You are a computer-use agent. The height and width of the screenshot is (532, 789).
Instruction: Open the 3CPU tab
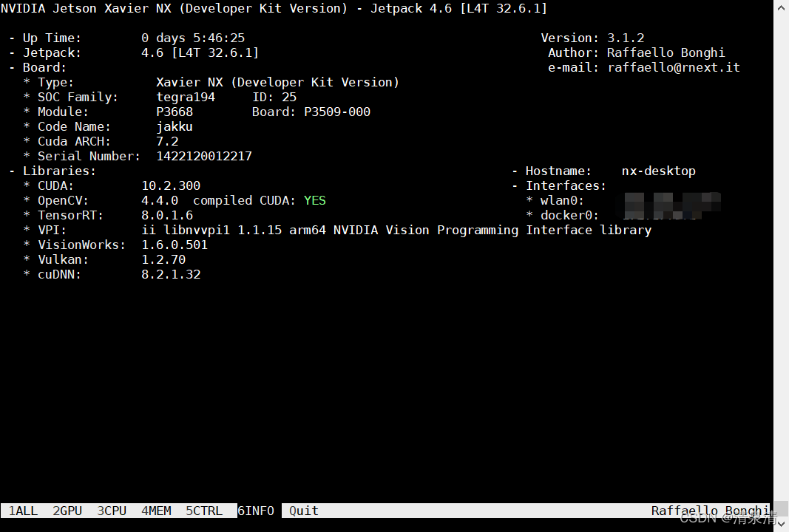point(112,511)
